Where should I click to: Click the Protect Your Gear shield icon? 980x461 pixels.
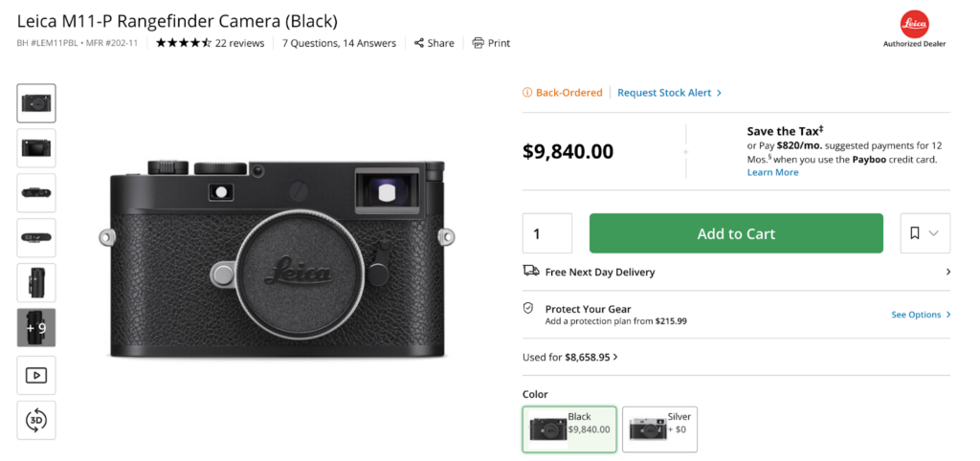[x=527, y=309]
